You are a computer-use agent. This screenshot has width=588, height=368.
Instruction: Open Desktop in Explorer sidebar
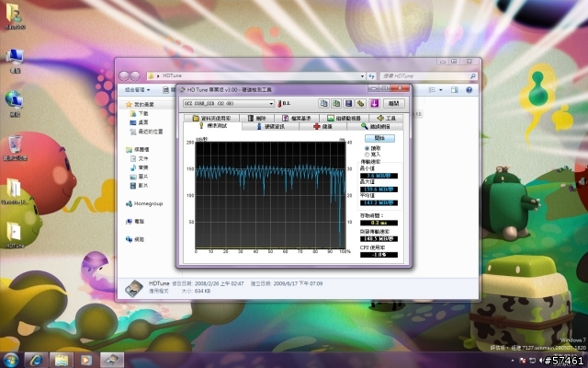tap(139, 122)
